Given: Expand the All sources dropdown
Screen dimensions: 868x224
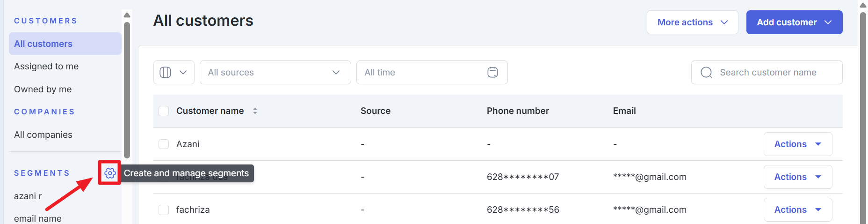Looking at the screenshot, I should tap(275, 72).
